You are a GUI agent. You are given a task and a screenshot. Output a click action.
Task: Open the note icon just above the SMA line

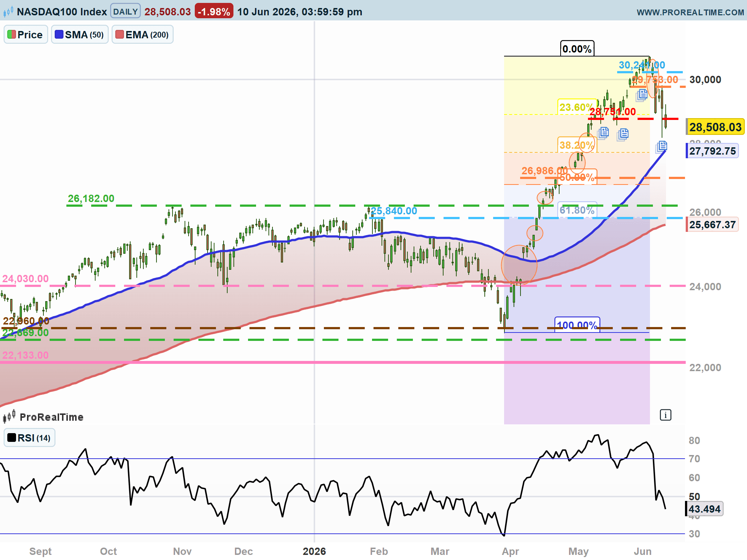tap(661, 147)
